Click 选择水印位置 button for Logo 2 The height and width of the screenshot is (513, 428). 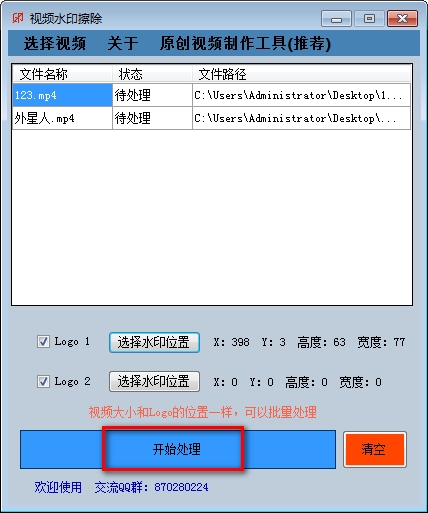pyautogui.click(x=154, y=381)
